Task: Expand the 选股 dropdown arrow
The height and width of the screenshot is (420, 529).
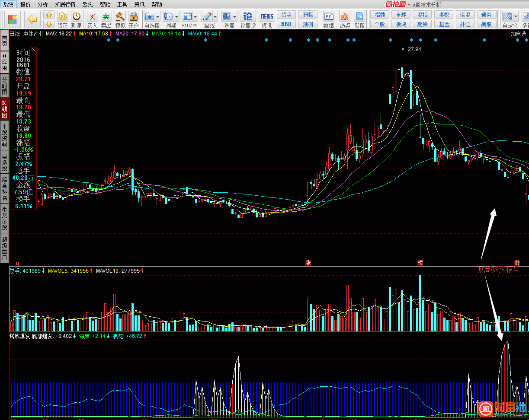Action: [234, 17]
